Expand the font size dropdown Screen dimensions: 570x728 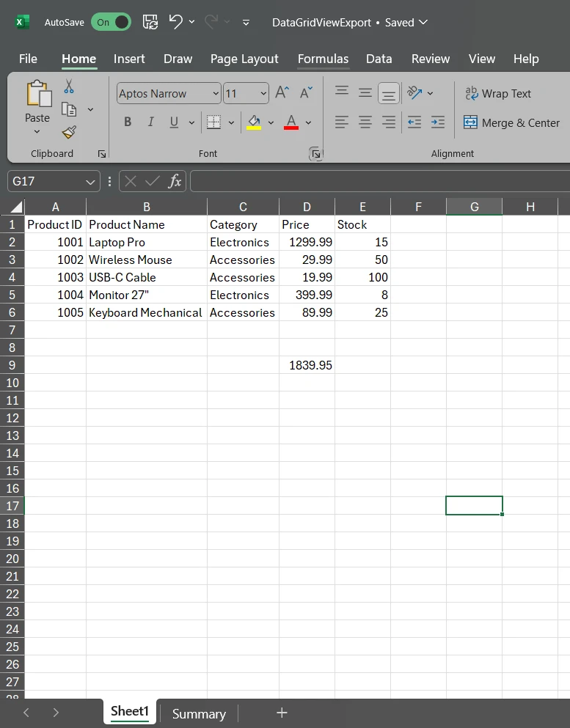click(x=263, y=94)
